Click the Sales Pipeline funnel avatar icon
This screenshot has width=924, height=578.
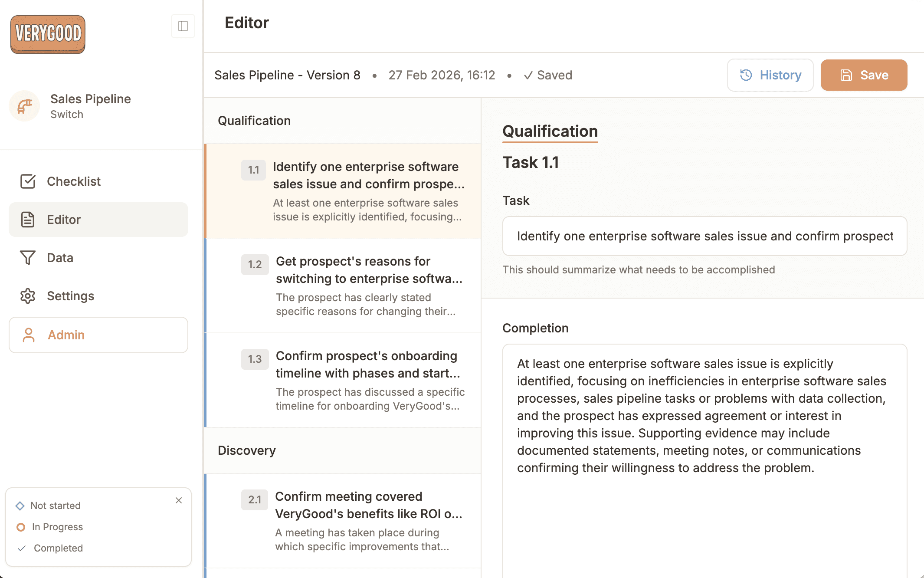25,106
